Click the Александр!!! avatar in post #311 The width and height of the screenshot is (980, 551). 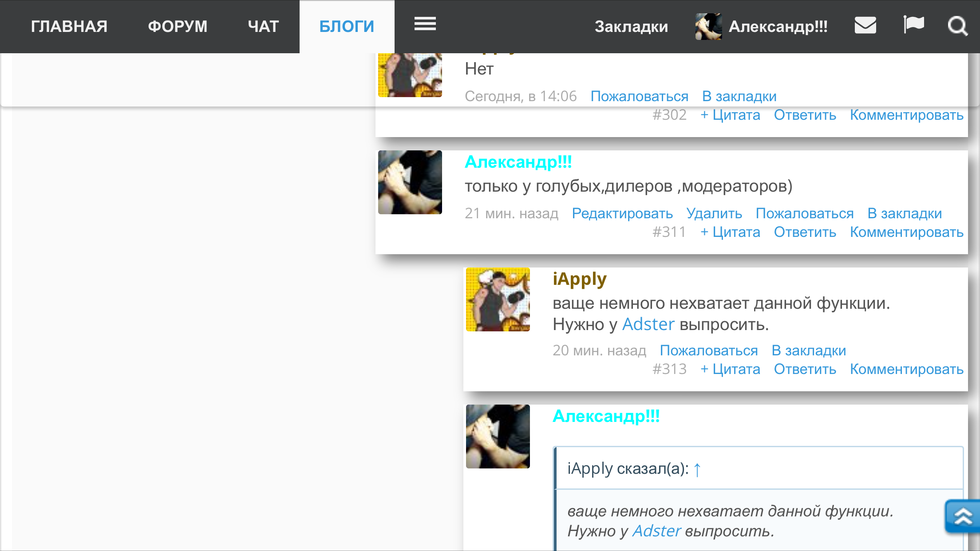(410, 182)
